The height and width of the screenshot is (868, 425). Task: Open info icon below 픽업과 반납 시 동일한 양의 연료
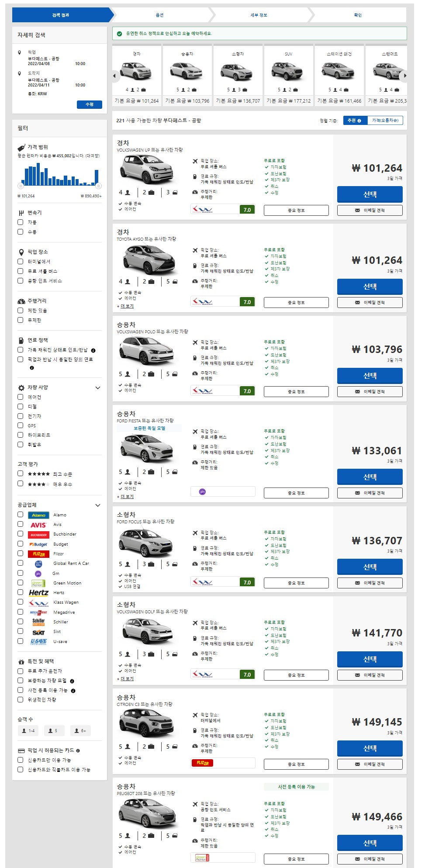[31, 368]
